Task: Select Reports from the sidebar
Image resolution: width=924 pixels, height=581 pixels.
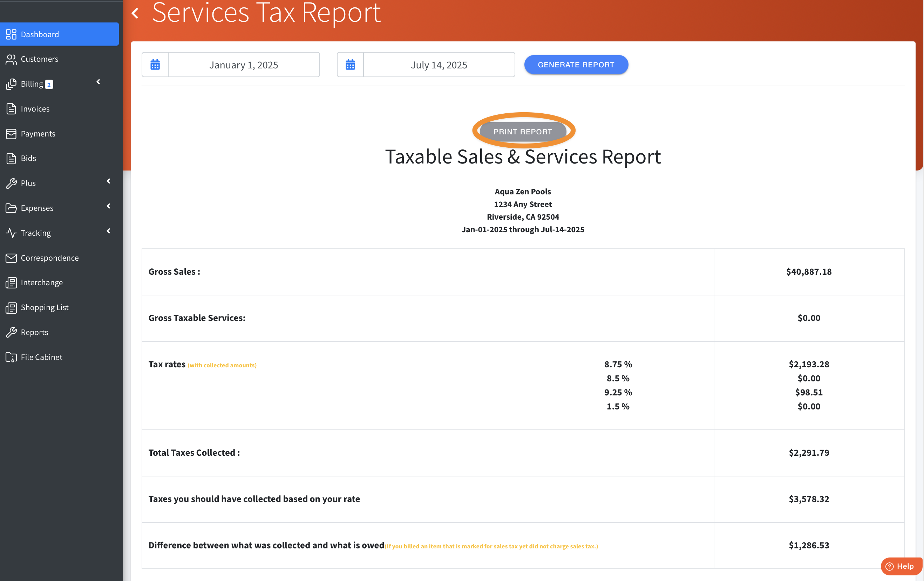Action: [34, 332]
